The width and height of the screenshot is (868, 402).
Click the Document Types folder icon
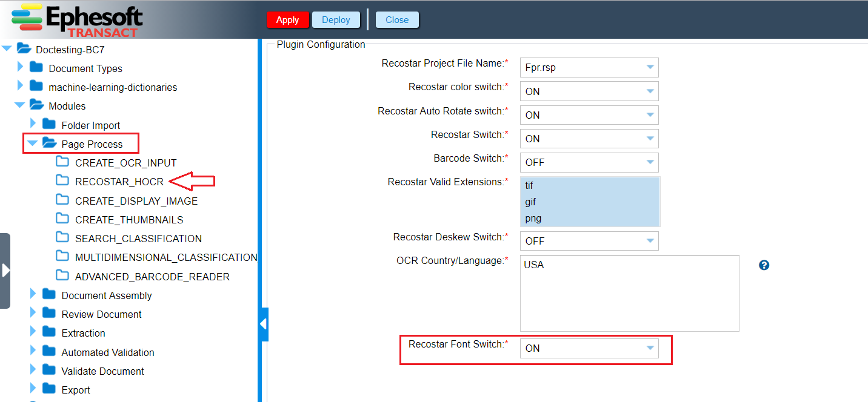(36, 67)
